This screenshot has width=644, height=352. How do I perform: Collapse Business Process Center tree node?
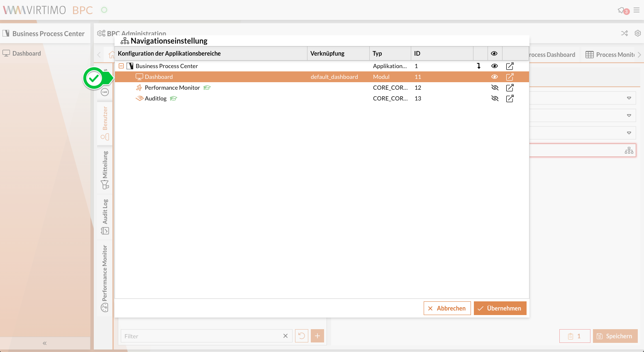tap(121, 66)
